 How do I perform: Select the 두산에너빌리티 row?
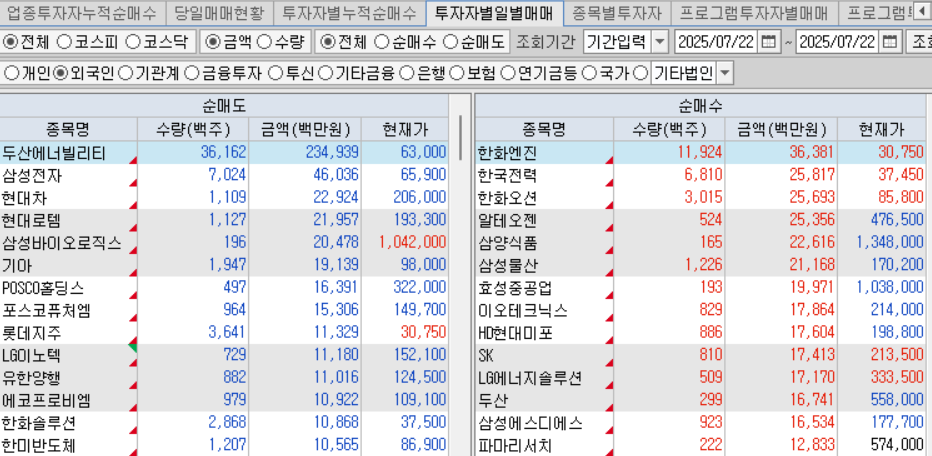pyautogui.click(x=224, y=153)
